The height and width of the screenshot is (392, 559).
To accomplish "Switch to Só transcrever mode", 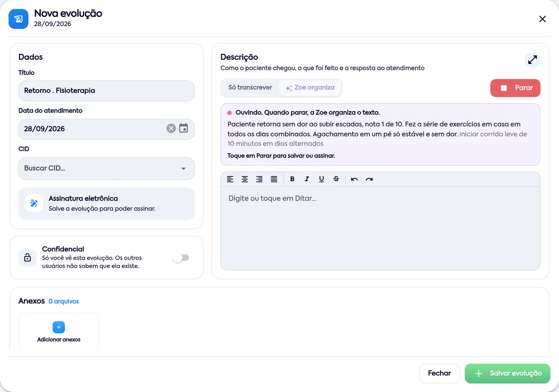I will pos(250,88).
